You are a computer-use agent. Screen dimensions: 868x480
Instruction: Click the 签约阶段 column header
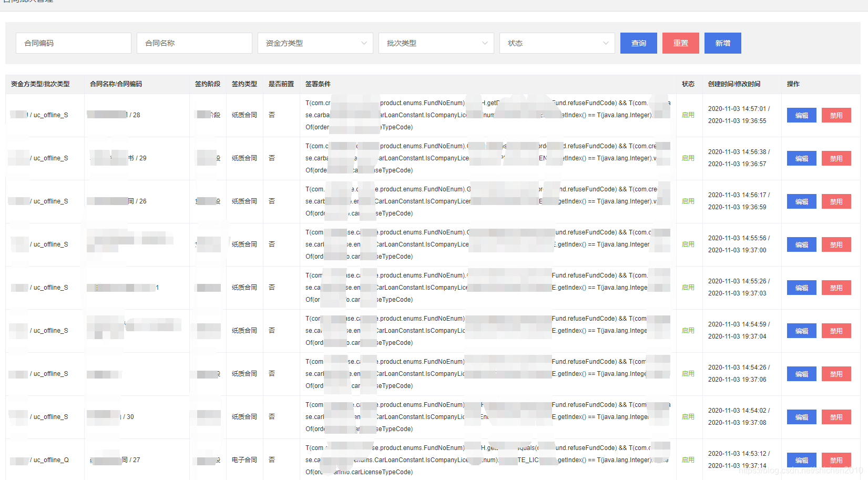(x=208, y=84)
